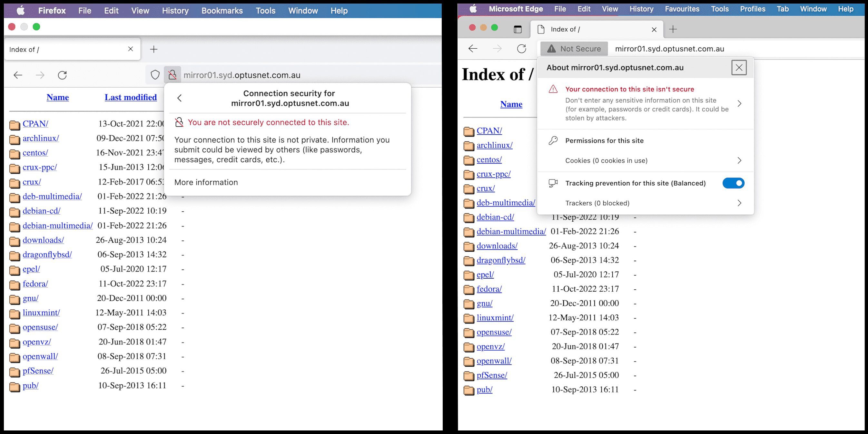The width and height of the screenshot is (868, 434).
Task: Open centos/ link in Edge
Action: pos(489,159)
